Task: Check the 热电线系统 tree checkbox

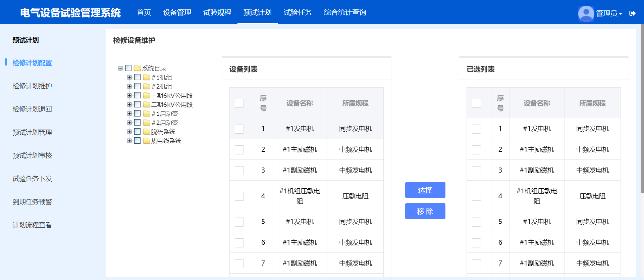Action: coord(137,141)
